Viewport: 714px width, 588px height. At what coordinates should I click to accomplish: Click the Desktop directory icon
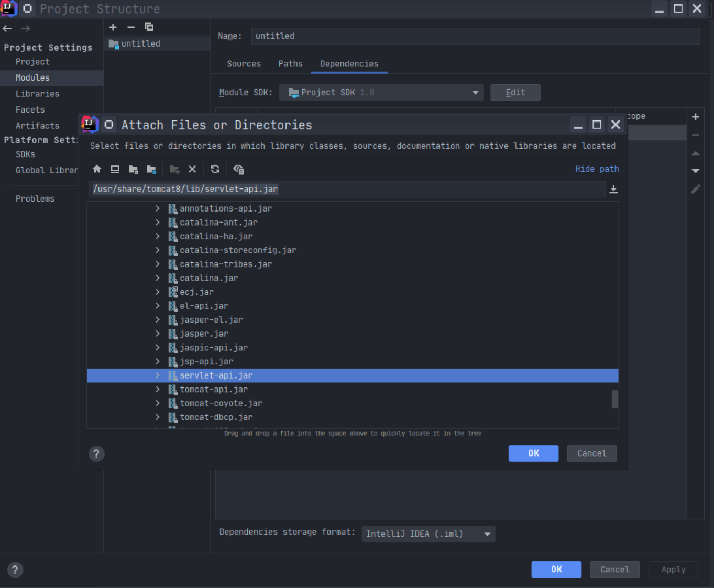[115, 169]
